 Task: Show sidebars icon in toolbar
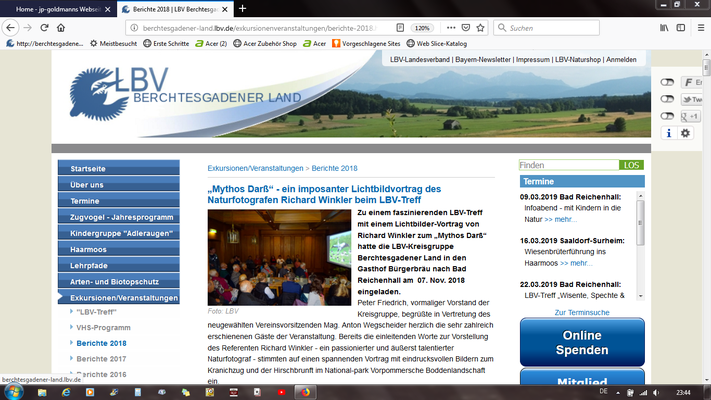681,28
